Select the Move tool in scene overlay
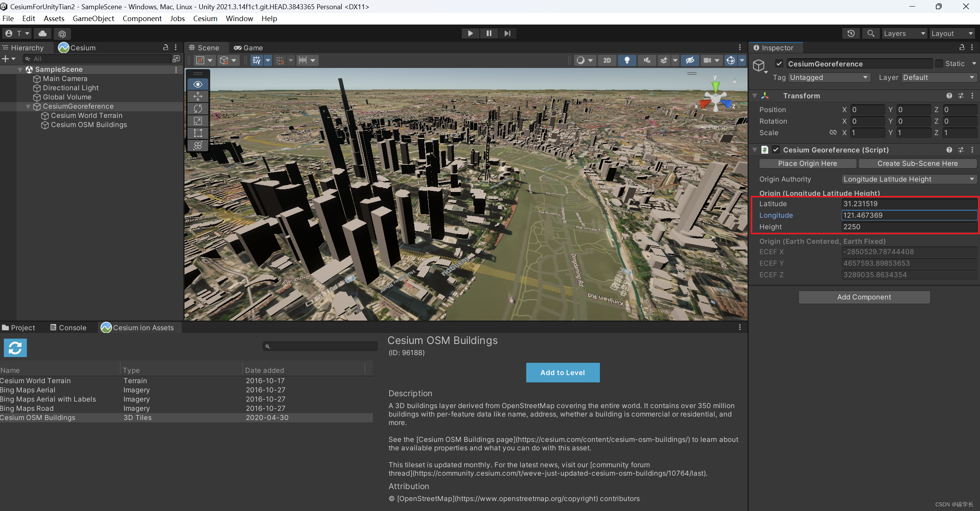980x511 pixels. point(198,96)
